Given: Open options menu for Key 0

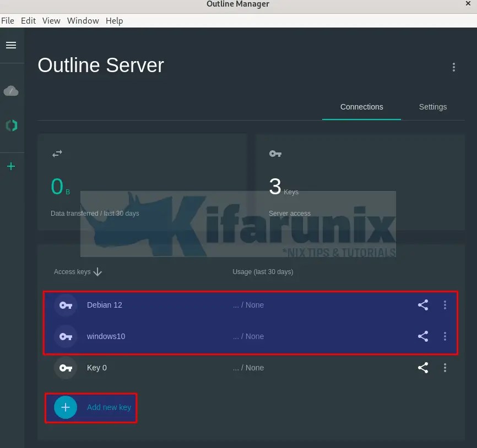Looking at the screenshot, I should 445,368.
